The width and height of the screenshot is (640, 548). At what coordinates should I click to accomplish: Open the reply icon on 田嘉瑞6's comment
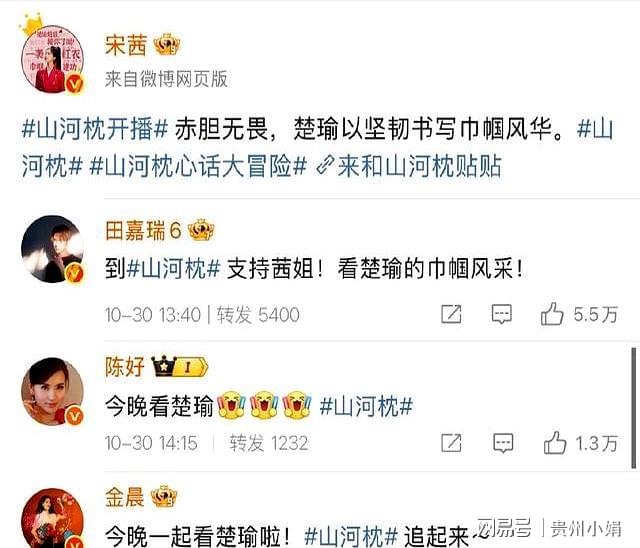(501, 314)
